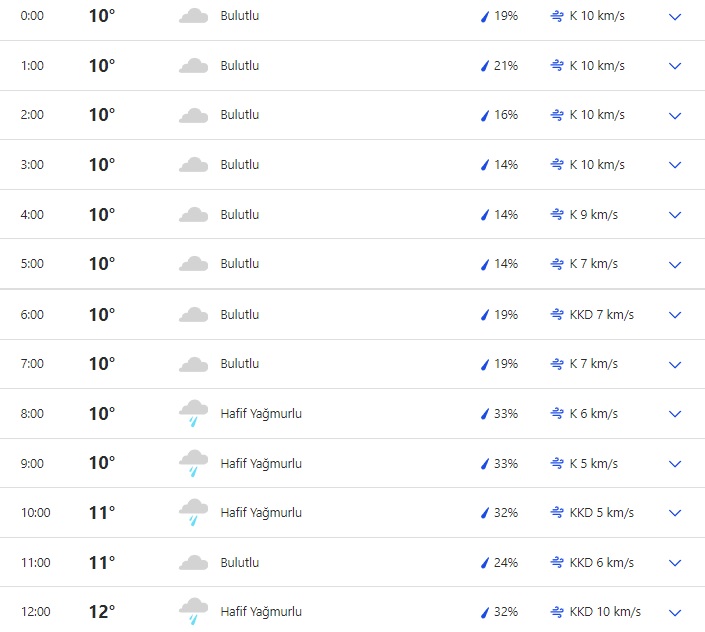
Task: Expand the 3:00 forecast row chevron
Action: [x=675, y=165]
